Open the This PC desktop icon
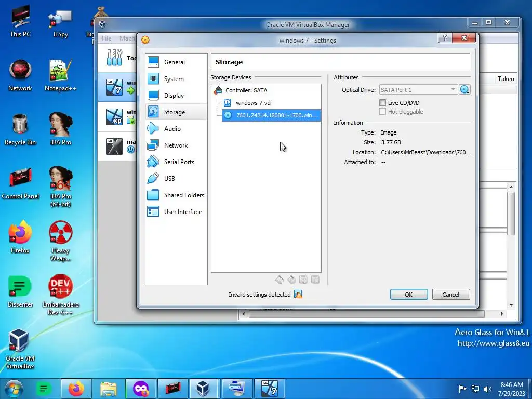532x399 pixels. (x=20, y=22)
